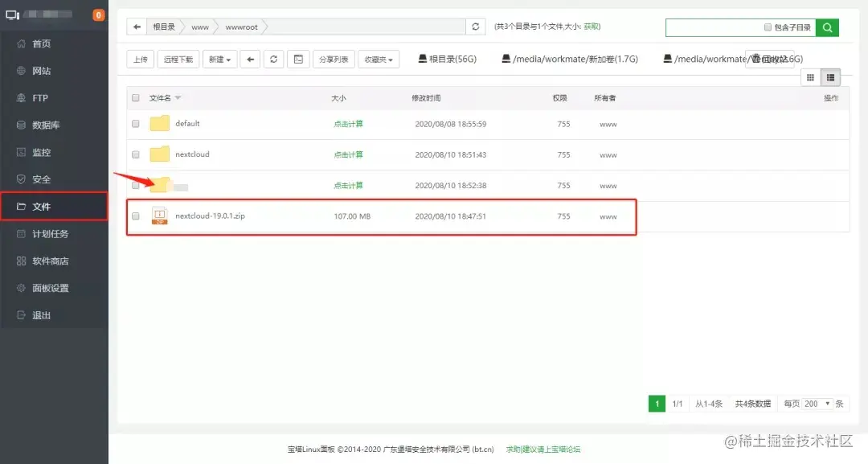Open the 文件 files sidebar item
868x464 pixels.
tap(54, 207)
